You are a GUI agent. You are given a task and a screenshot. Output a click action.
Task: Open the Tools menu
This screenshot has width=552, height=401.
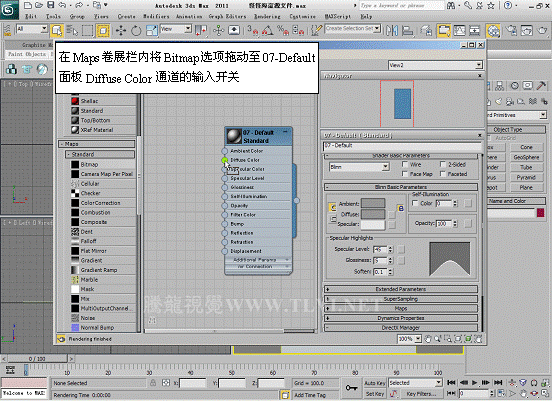point(53,16)
